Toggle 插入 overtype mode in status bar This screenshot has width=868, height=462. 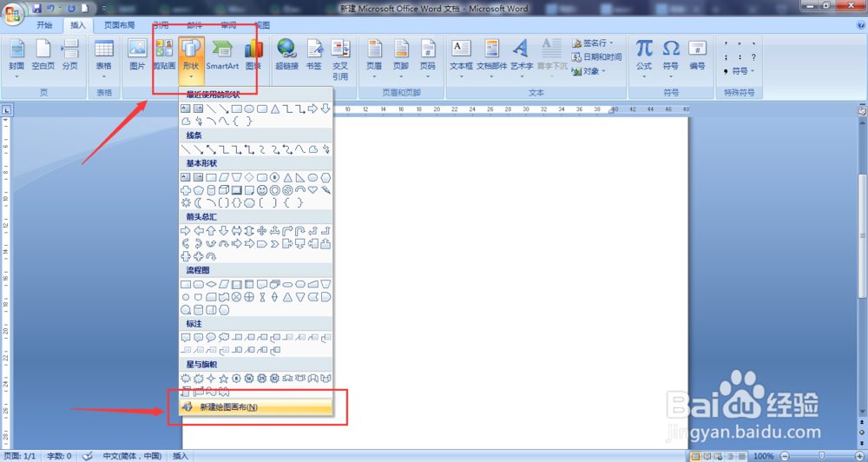181,456
